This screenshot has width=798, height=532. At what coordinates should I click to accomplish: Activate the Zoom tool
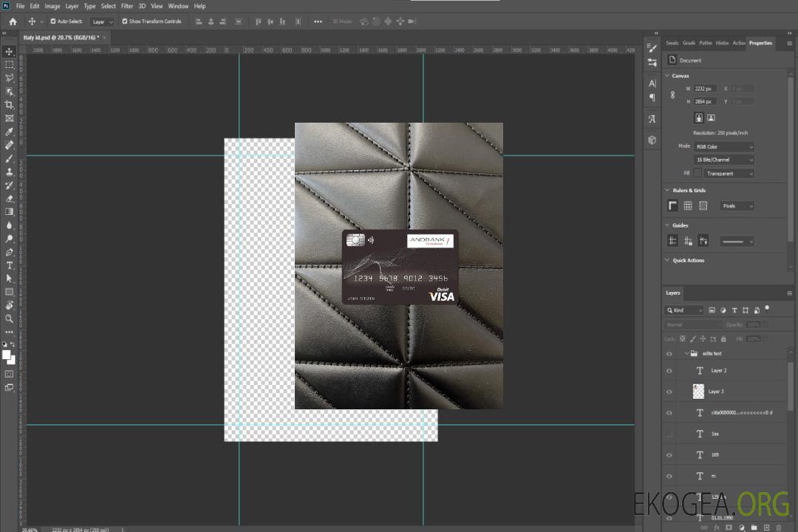[x=9, y=318]
